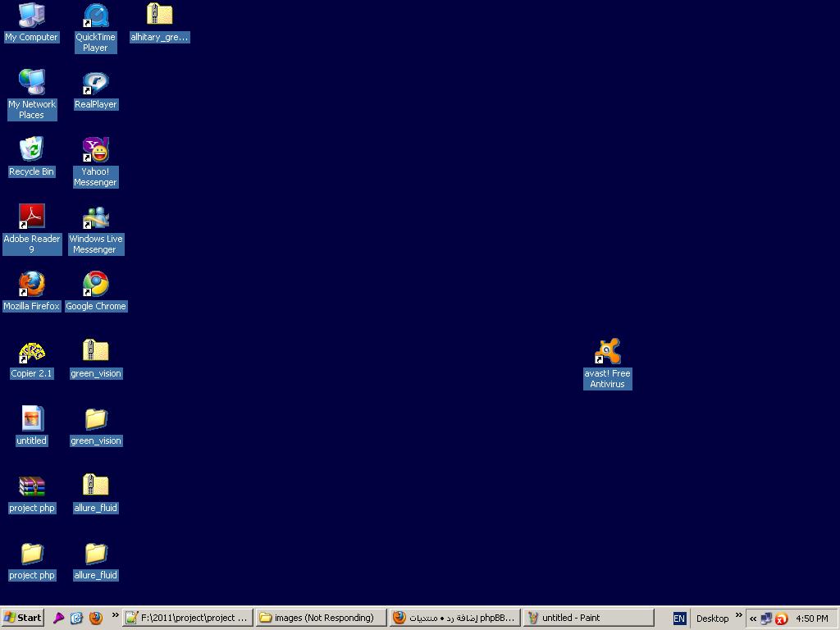Click the Yahoo! Messenger desktop icon
The width and height of the screenshot is (840, 630).
(96, 151)
